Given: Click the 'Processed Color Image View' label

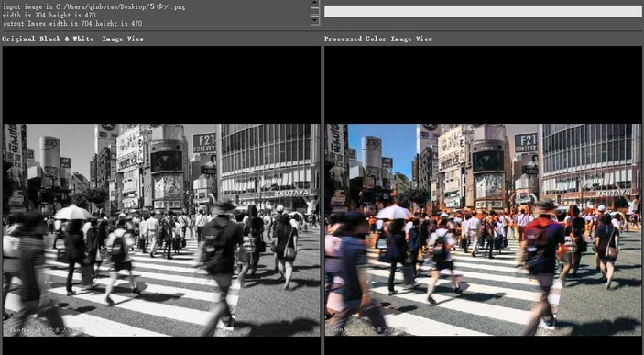Looking at the screenshot, I should pos(378,39).
